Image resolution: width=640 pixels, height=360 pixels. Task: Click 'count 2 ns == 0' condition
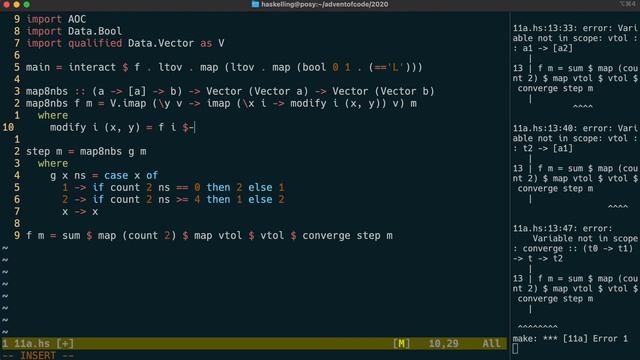155,187
